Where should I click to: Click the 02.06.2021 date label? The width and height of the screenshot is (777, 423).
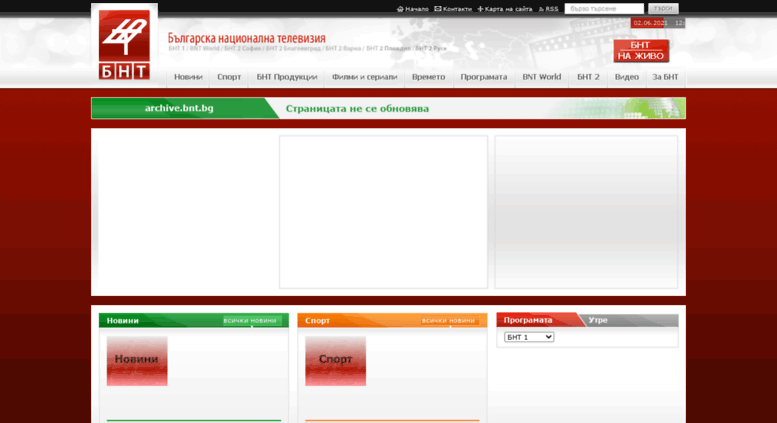(x=651, y=23)
